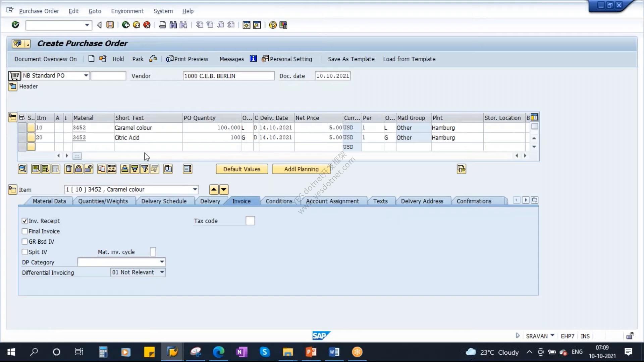Tick the Split IV checkbox
Screen dimensions: 644x362
click(24, 252)
